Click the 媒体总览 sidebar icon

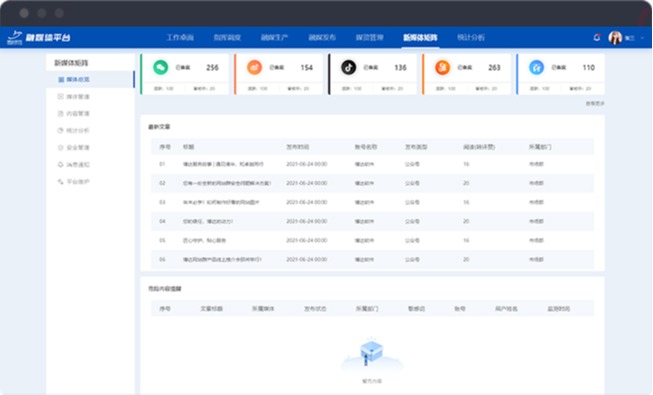[61, 80]
